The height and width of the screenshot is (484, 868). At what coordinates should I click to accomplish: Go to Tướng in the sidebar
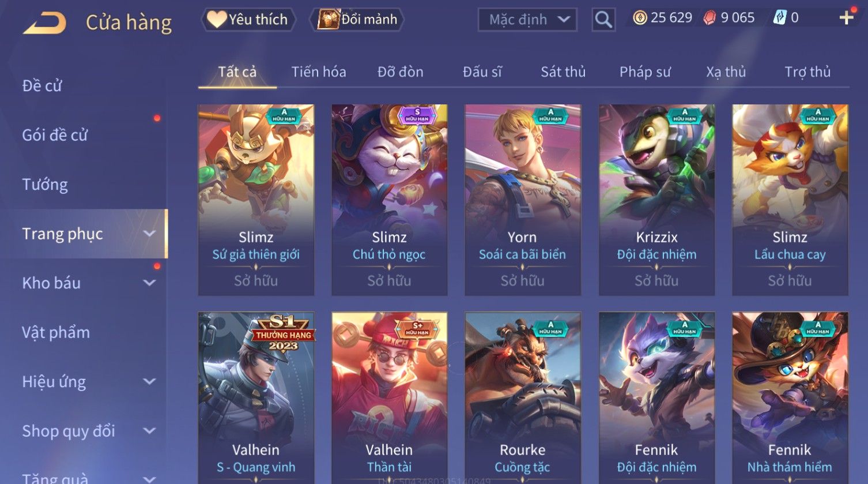tap(45, 185)
